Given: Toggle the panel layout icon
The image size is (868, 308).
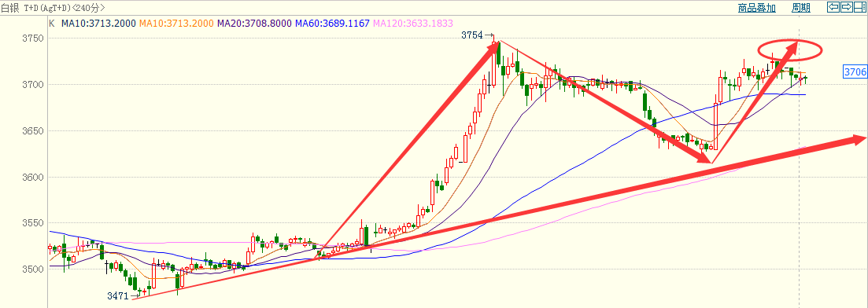Looking at the screenshot, I should (860, 7).
